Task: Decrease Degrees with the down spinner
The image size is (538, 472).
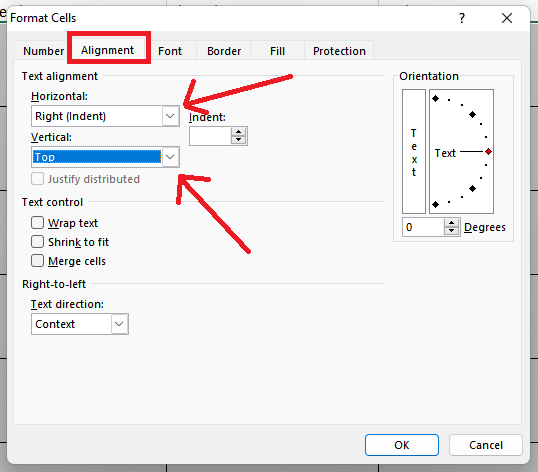Action: 452,231
